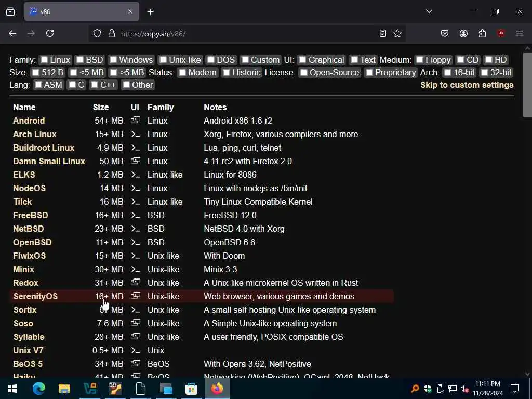
Task: Toggle the Historic status filter
Action: click(x=227, y=73)
